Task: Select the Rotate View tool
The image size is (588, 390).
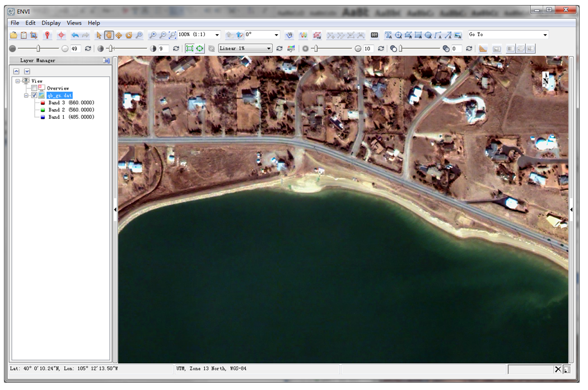Action: coord(129,35)
